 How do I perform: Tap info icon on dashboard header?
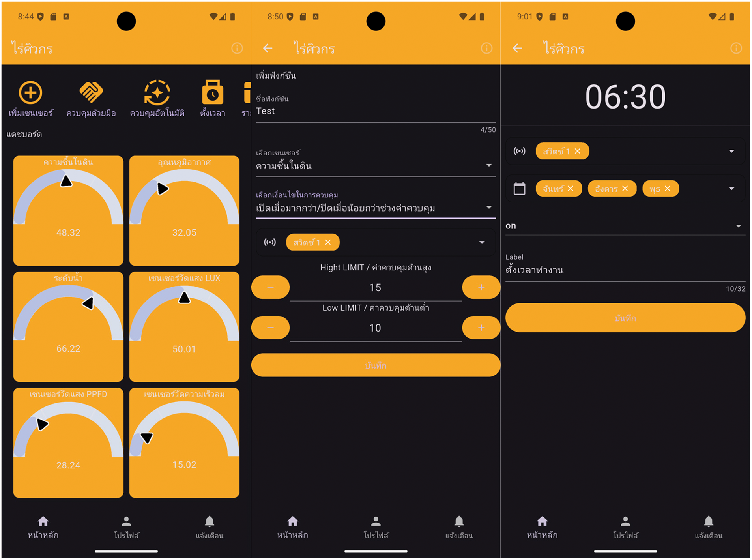(x=237, y=49)
